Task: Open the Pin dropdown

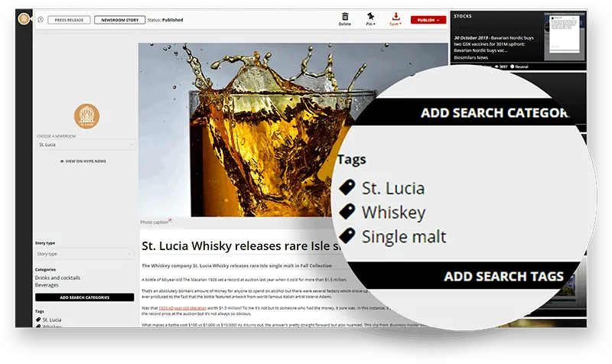Action: [x=370, y=18]
